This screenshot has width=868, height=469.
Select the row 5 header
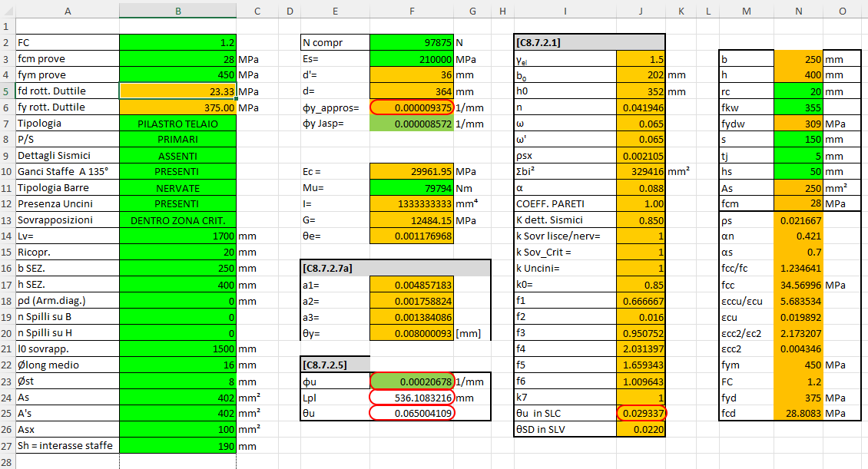[7, 91]
